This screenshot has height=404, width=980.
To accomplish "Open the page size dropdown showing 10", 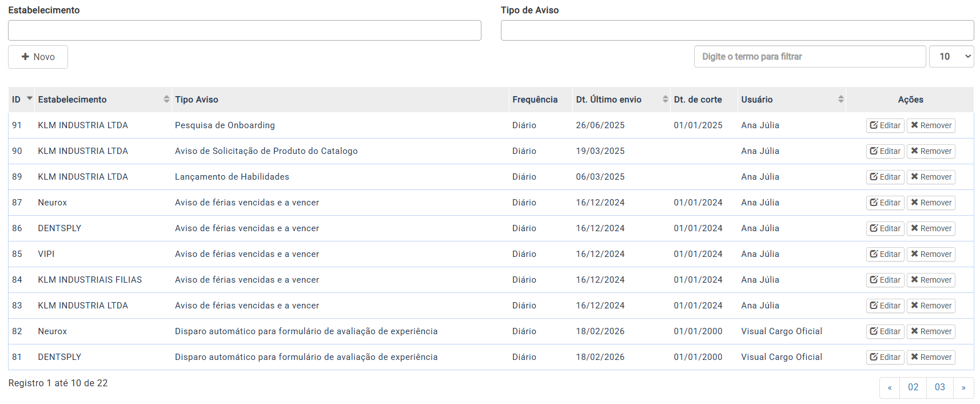I will 951,57.
